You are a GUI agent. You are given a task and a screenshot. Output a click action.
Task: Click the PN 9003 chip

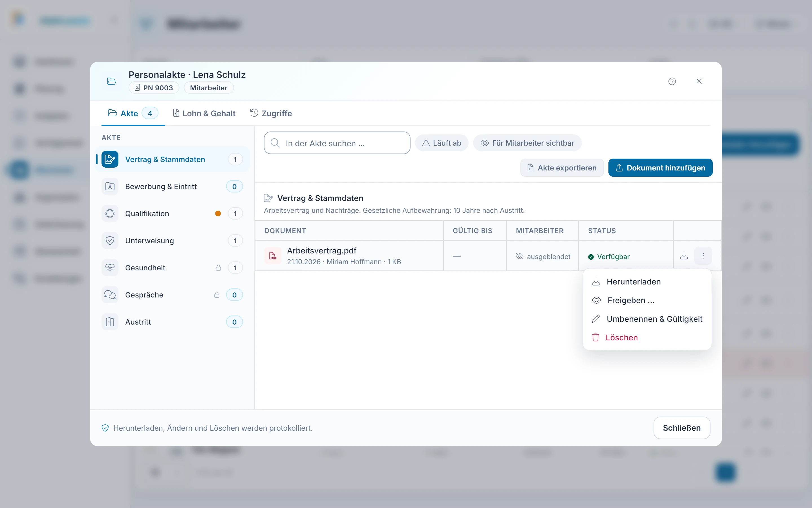pos(154,88)
